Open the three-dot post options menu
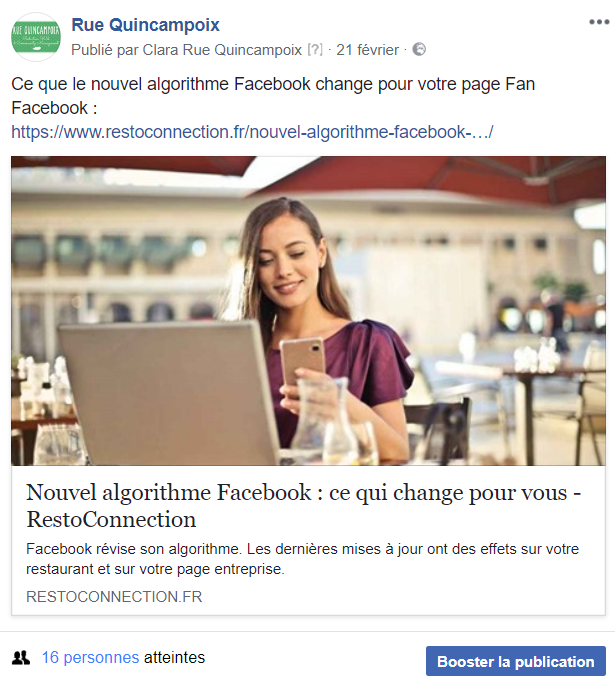 (x=599, y=22)
